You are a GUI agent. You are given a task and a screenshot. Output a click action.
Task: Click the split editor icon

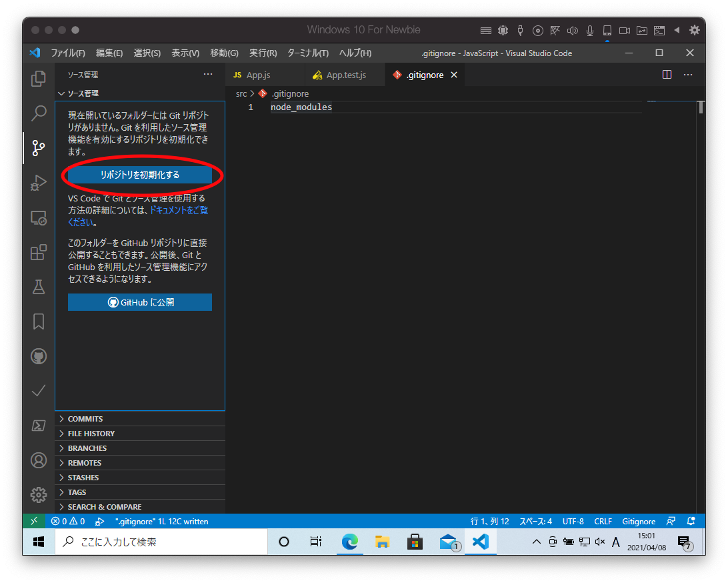click(667, 75)
